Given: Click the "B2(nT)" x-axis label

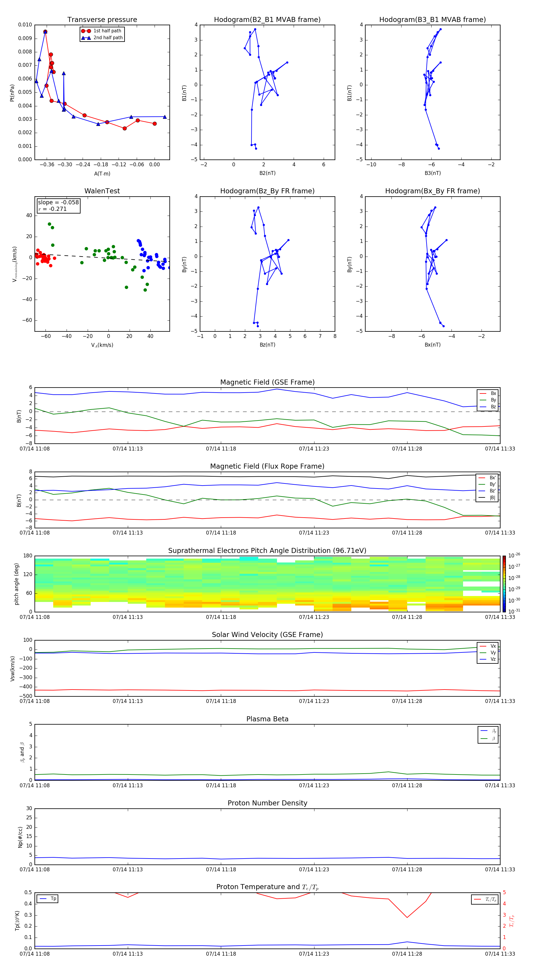Looking at the screenshot, I should click(267, 173).
